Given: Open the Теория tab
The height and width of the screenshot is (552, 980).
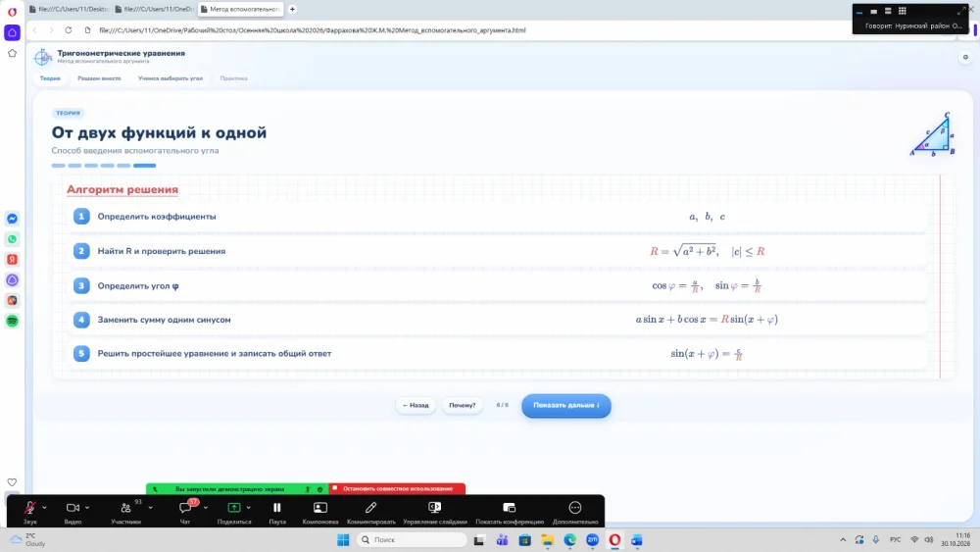Looking at the screenshot, I should pyautogui.click(x=50, y=78).
